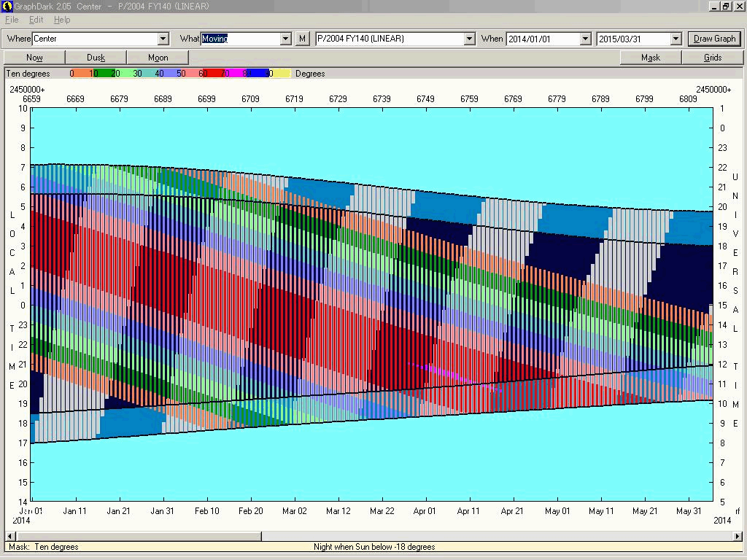The image size is (747, 560).
Task: Maximize the GraphDark window
Action: (x=726, y=6)
